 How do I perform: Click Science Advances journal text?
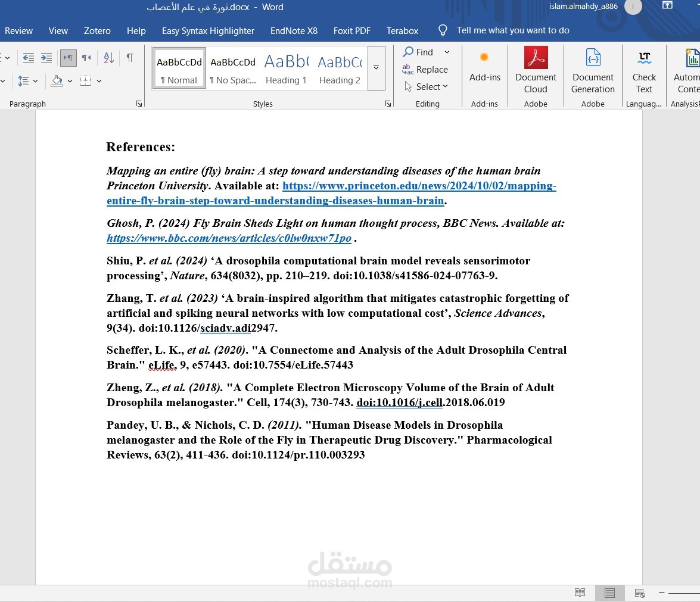point(498,313)
